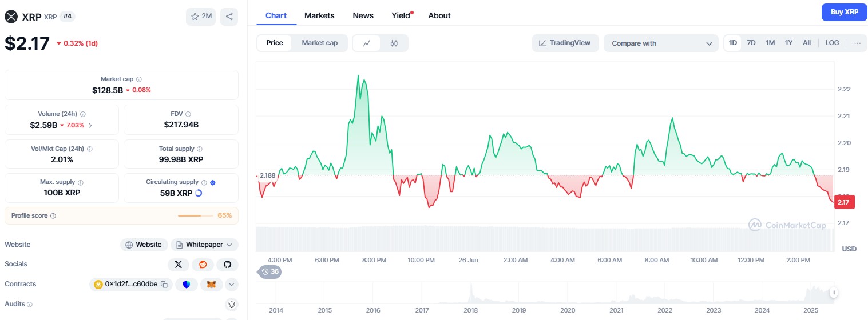Switch to candlestick chart type

(x=394, y=43)
